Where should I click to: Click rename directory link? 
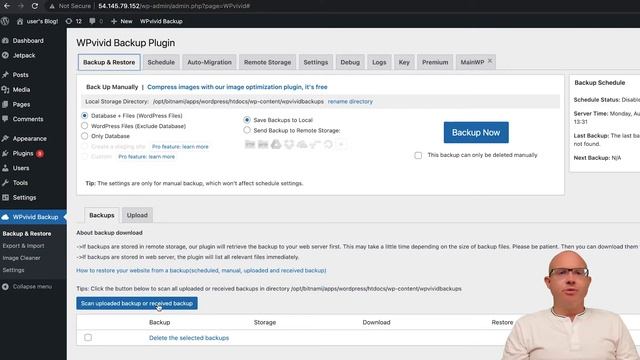click(x=350, y=101)
